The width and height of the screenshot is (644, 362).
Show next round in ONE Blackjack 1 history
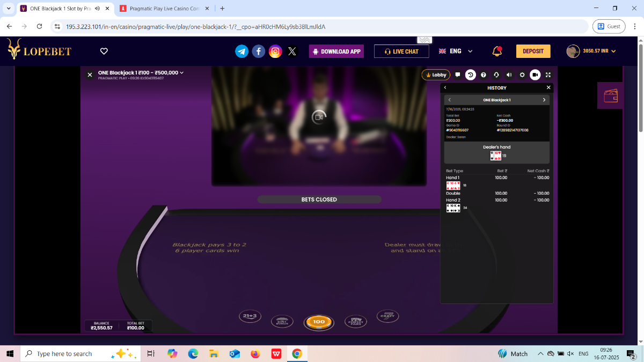[544, 100]
